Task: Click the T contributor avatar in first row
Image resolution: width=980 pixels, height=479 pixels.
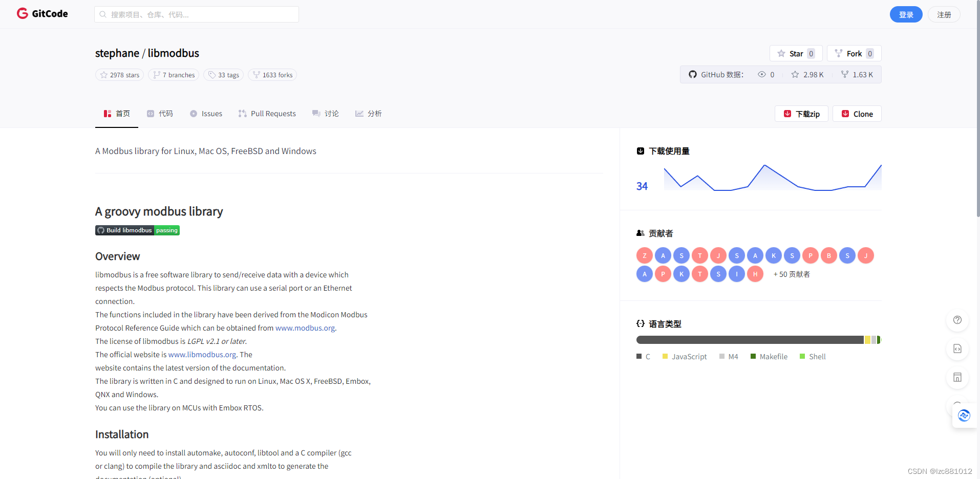Action: pyautogui.click(x=700, y=255)
